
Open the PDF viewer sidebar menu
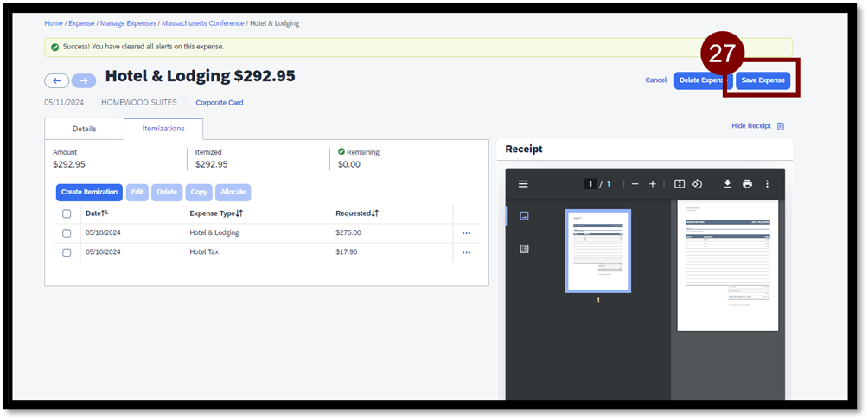click(523, 184)
